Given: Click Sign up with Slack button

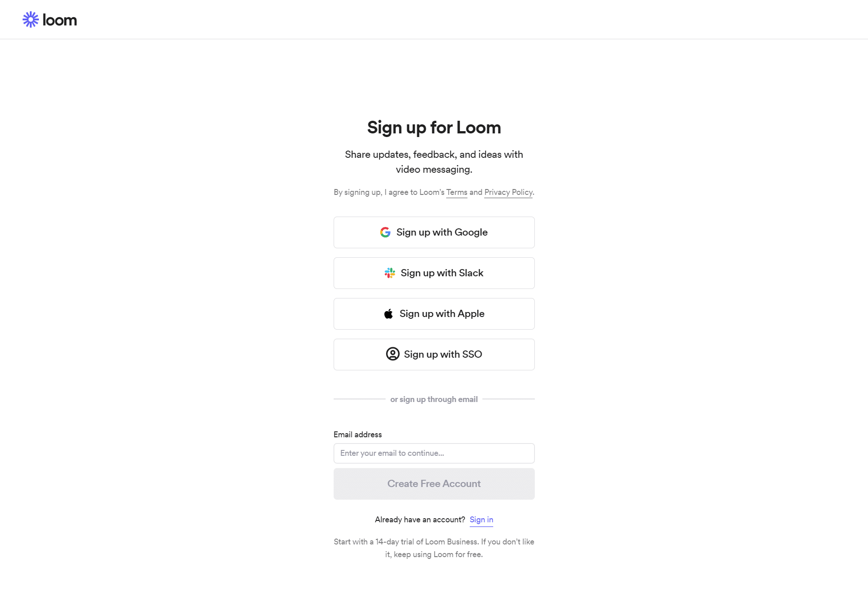Looking at the screenshot, I should click(x=434, y=273).
